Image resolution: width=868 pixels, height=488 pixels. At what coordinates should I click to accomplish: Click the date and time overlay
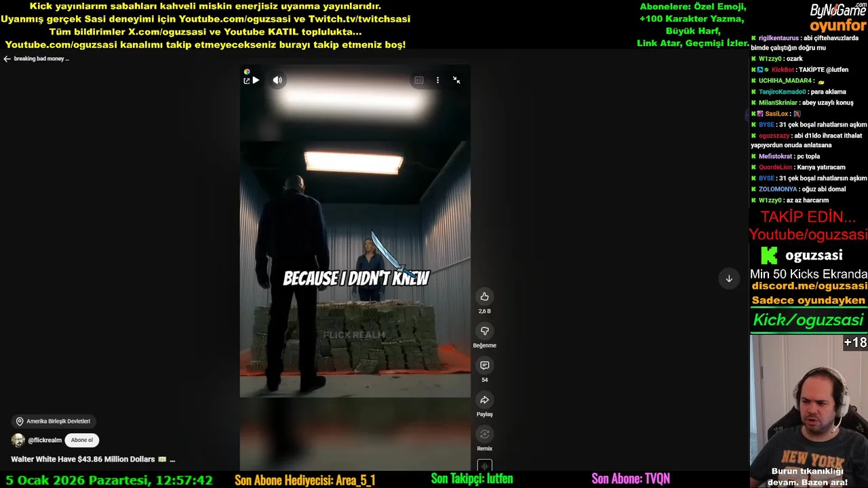coord(109,480)
